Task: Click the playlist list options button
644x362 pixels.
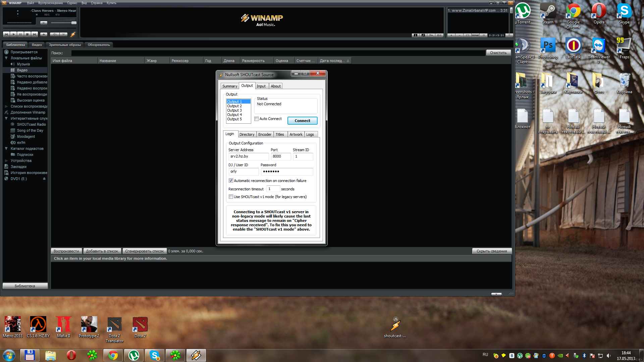Action: [x=484, y=35]
